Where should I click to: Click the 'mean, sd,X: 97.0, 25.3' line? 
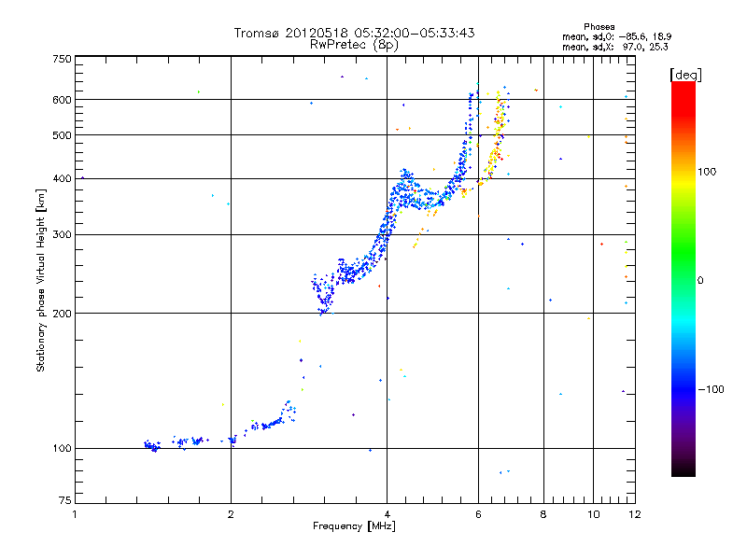click(x=615, y=47)
